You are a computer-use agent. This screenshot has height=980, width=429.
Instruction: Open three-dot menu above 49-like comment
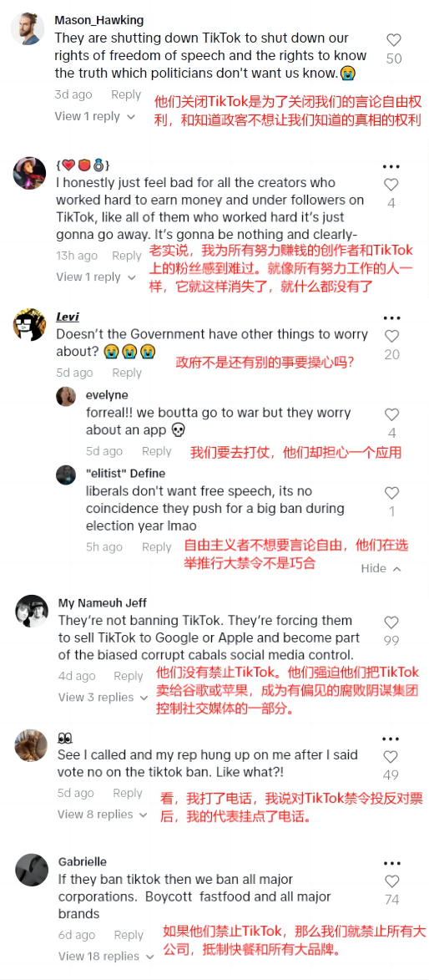click(391, 739)
